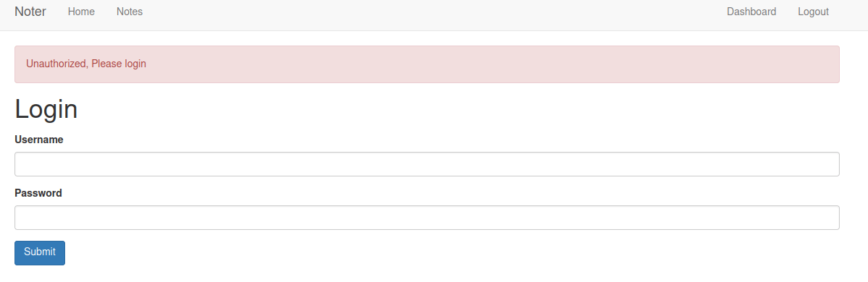Click the Password field label
This screenshot has height=282, width=868.
tap(38, 193)
